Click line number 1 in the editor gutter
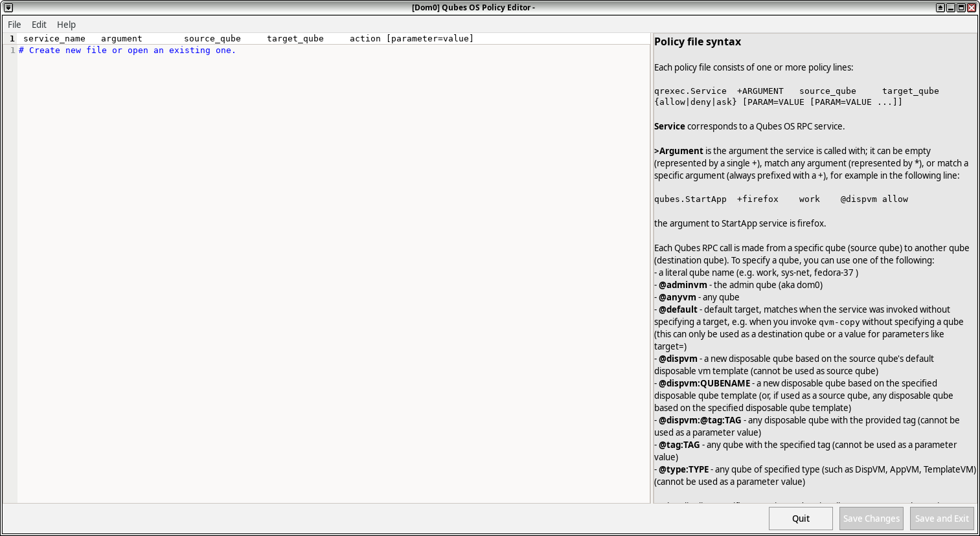The width and height of the screenshot is (980, 536). click(x=12, y=50)
